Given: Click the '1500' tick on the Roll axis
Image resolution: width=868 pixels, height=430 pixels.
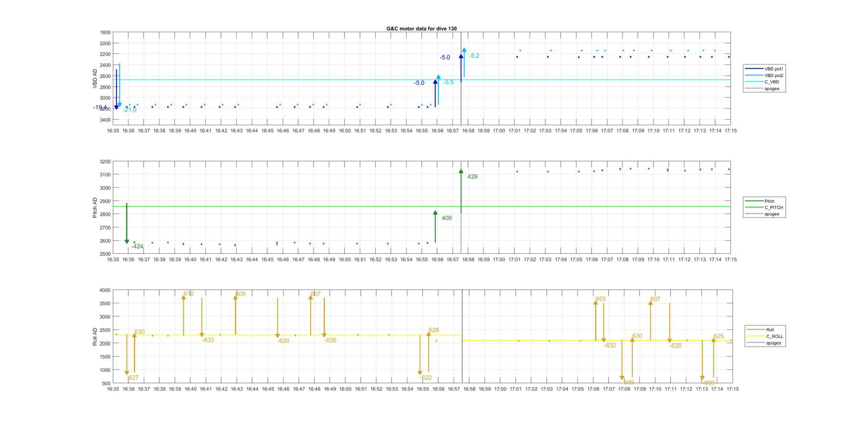Looking at the screenshot, I should (x=105, y=357).
